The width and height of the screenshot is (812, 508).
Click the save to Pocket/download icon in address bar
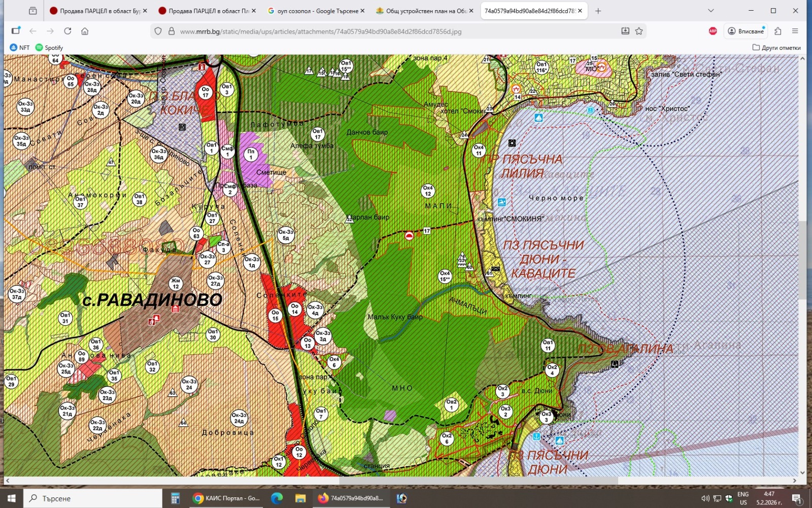point(625,31)
